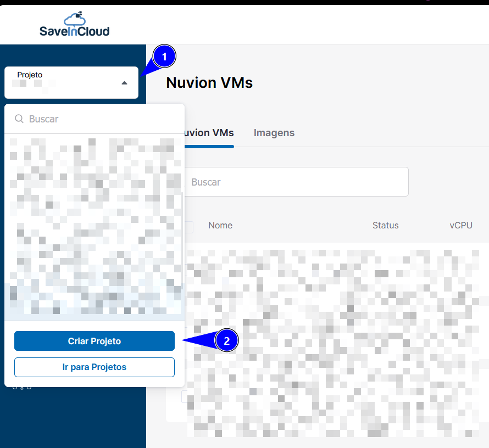Click the project list scrollbar

(x=182, y=241)
